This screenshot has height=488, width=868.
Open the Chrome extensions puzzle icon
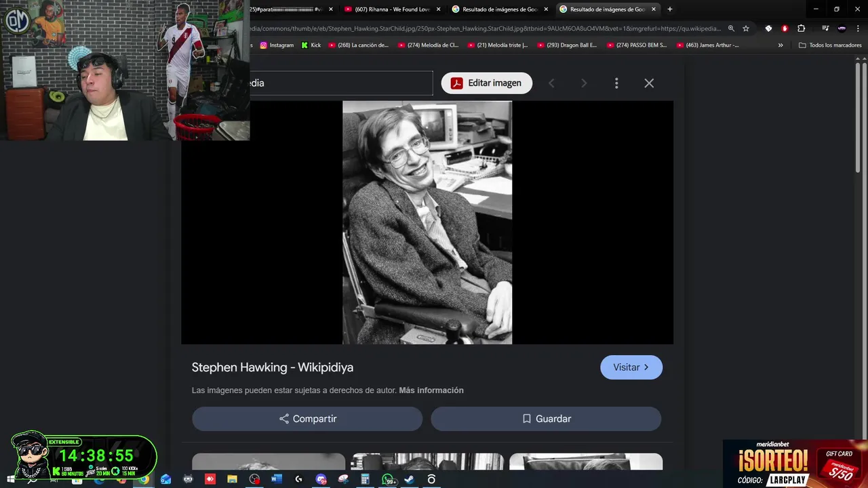pyautogui.click(x=802, y=28)
